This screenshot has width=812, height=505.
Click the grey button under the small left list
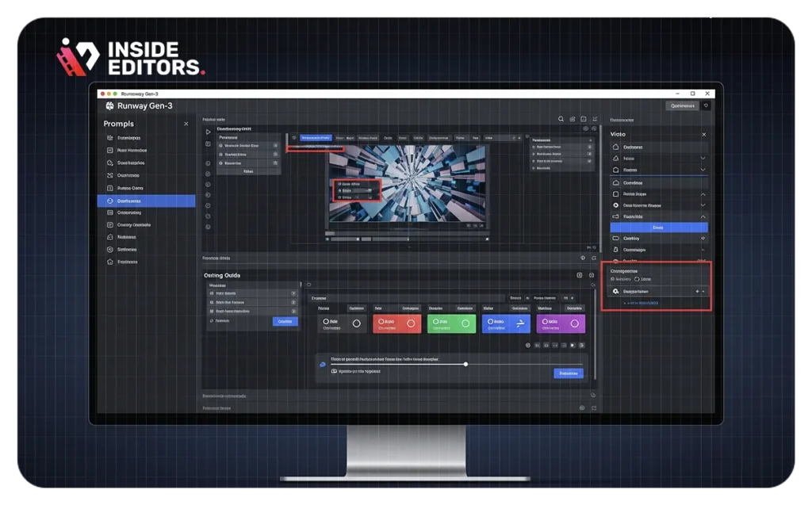(248, 171)
